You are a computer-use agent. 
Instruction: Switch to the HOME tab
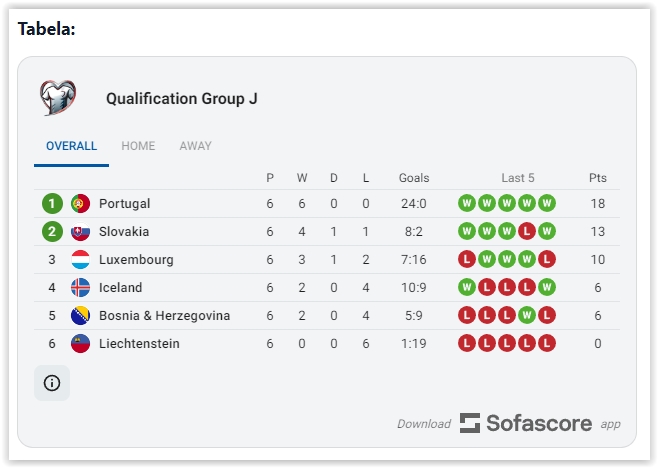(138, 146)
